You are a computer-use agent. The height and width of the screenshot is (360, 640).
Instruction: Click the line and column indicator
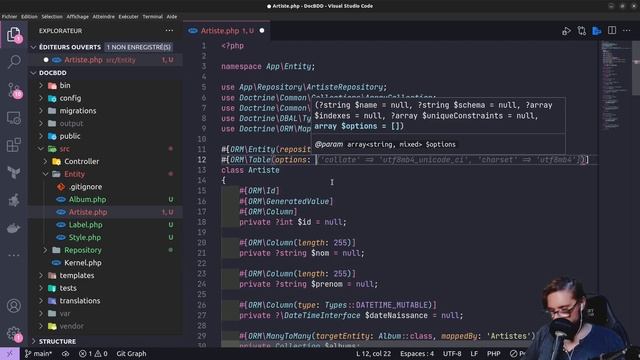(x=373, y=353)
